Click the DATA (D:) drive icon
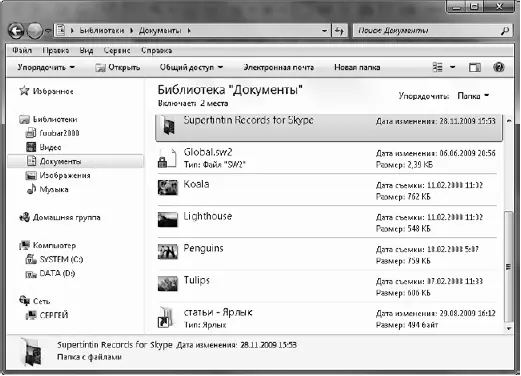Screen dimensions: 521x376 click(31, 274)
